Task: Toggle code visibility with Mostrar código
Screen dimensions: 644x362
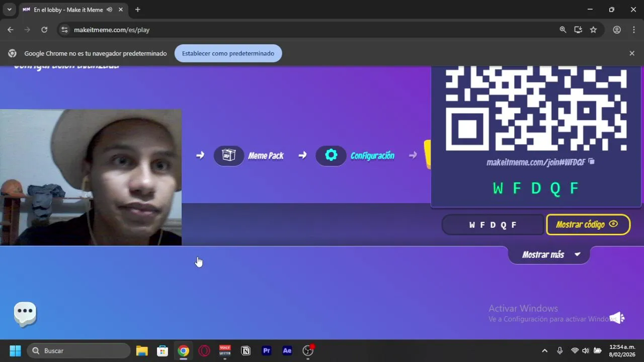Action: 588,225
